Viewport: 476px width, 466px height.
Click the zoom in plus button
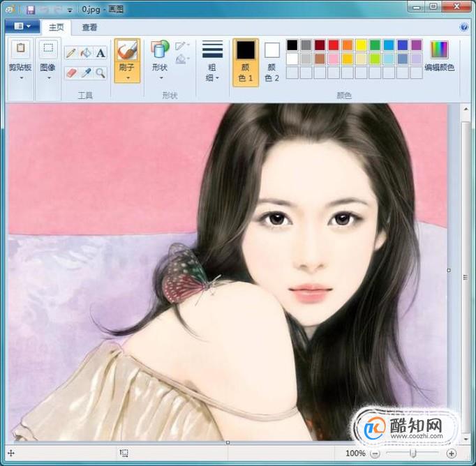click(x=452, y=453)
